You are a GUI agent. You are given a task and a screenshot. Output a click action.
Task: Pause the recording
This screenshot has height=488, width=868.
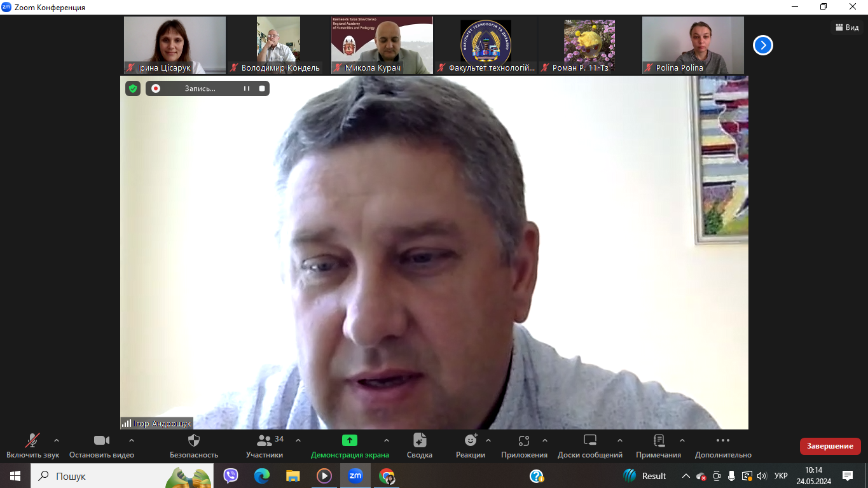[247, 88]
